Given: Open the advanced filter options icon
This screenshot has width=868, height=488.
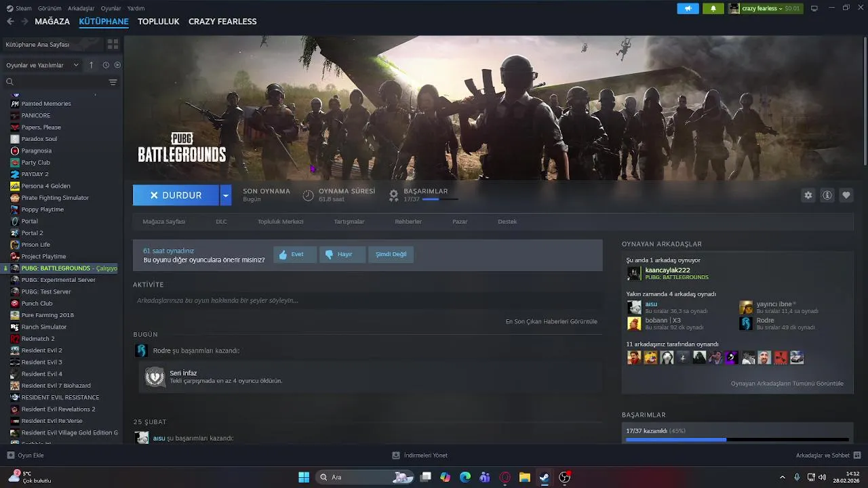Looking at the screenshot, I should (113, 82).
